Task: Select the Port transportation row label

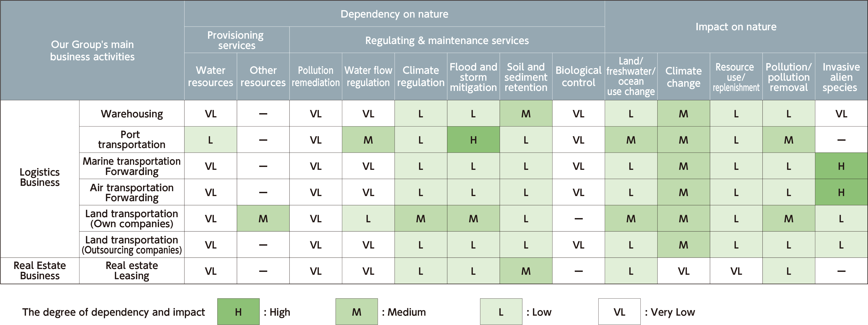Action: (x=132, y=139)
